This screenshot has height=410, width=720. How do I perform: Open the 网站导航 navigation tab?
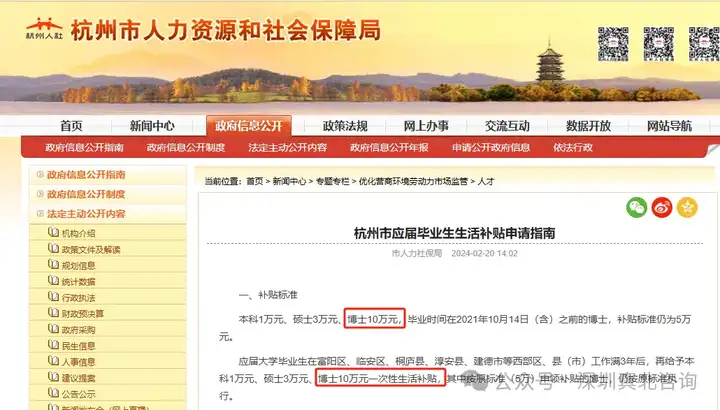click(x=669, y=126)
